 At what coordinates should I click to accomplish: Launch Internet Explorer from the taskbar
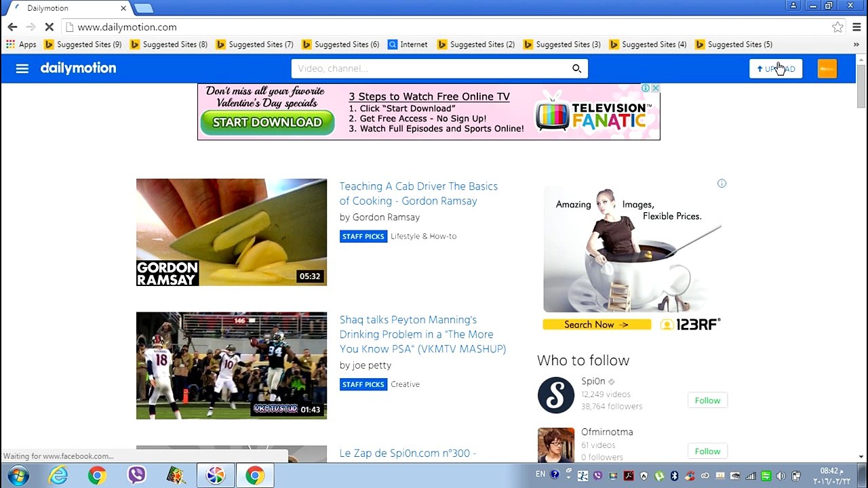point(58,476)
